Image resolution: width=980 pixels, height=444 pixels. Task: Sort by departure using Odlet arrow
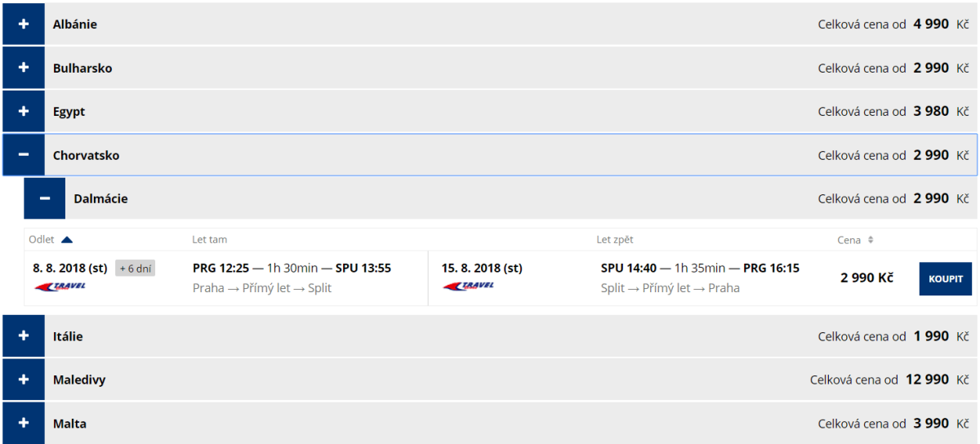[x=67, y=240]
